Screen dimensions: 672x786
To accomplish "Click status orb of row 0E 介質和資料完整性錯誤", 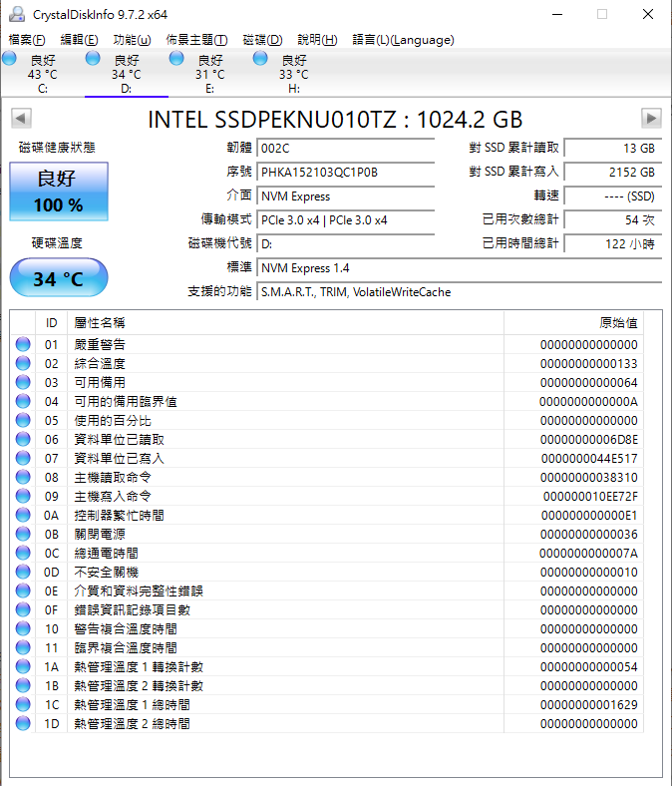I will pyautogui.click(x=23, y=590).
